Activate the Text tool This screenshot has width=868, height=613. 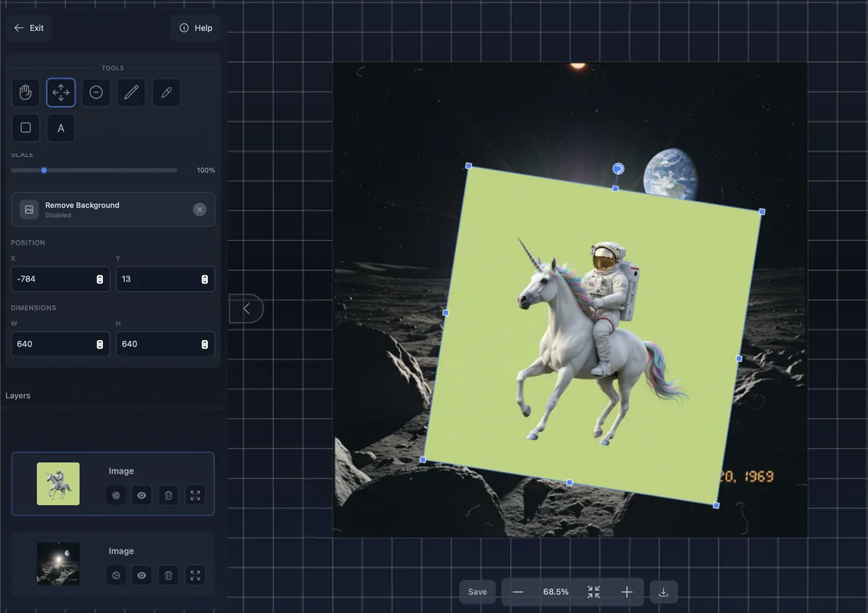(61, 127)
